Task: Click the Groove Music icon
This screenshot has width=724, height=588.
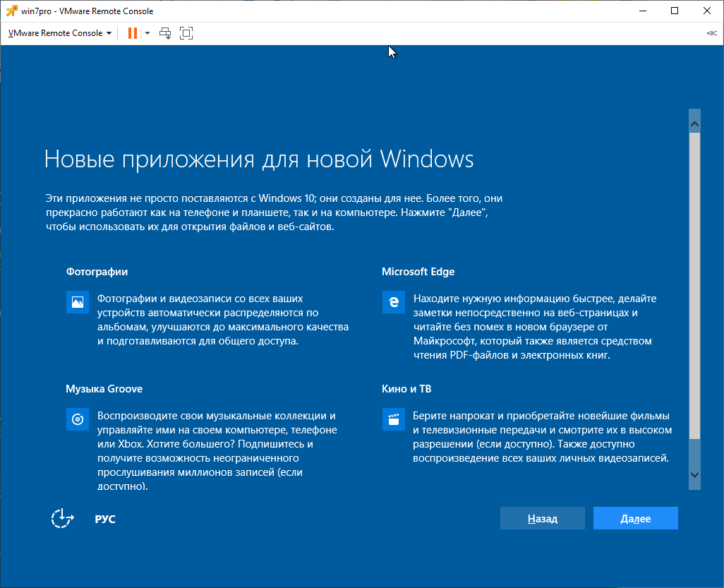Action: [78, 419]
